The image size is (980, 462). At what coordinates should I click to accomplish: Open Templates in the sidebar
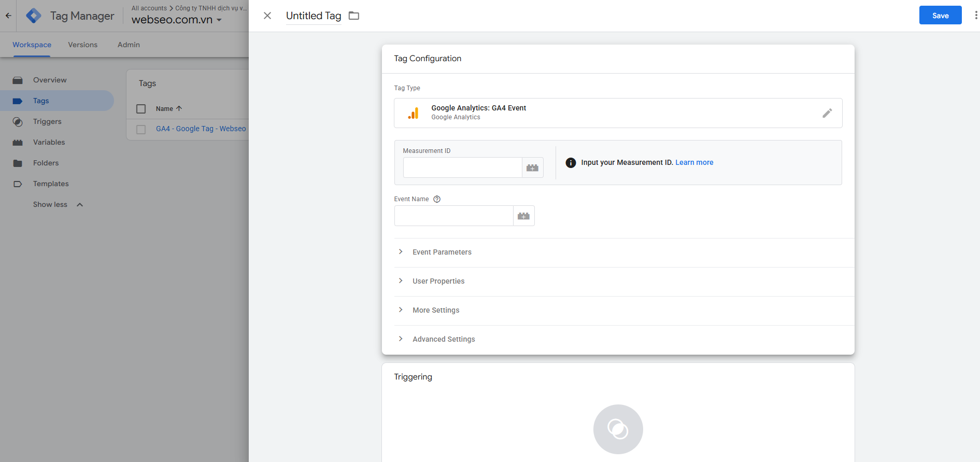click(x=51, y=184)
